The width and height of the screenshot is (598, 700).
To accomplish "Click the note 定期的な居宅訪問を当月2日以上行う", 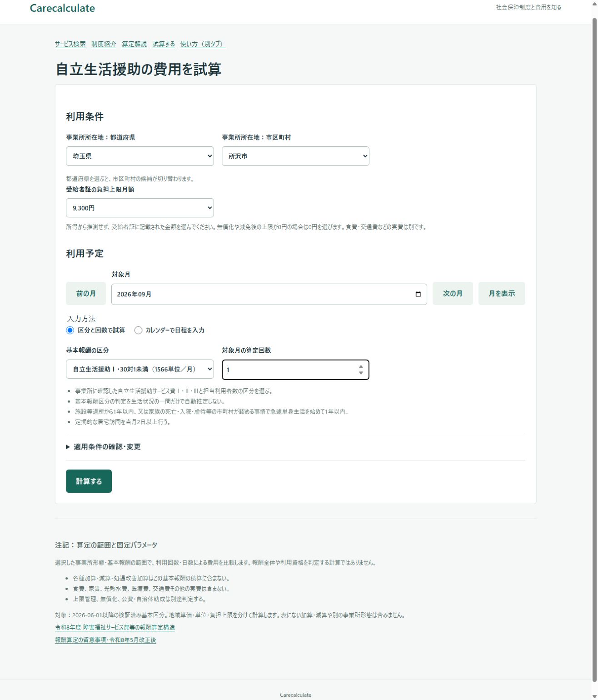I will [123, 422].
